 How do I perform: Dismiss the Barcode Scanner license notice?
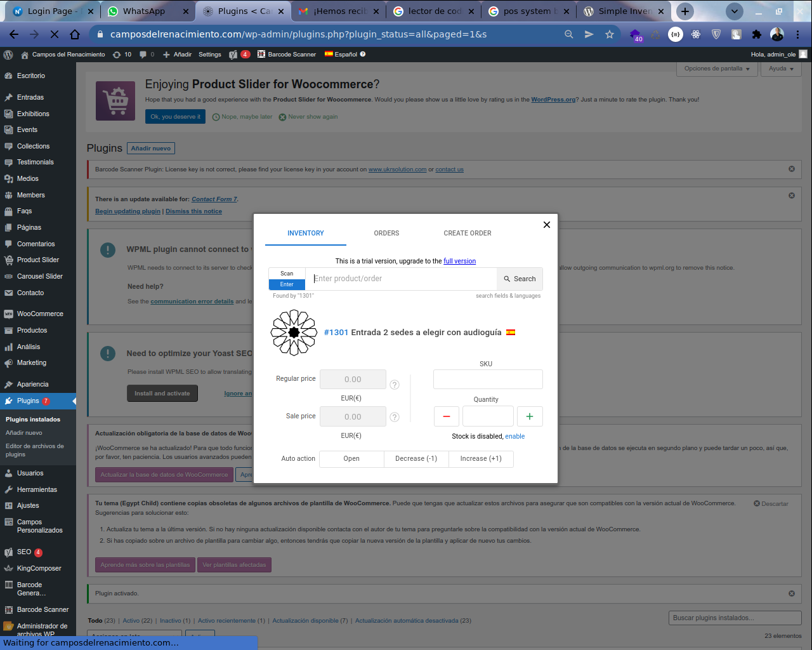[791, 169]
